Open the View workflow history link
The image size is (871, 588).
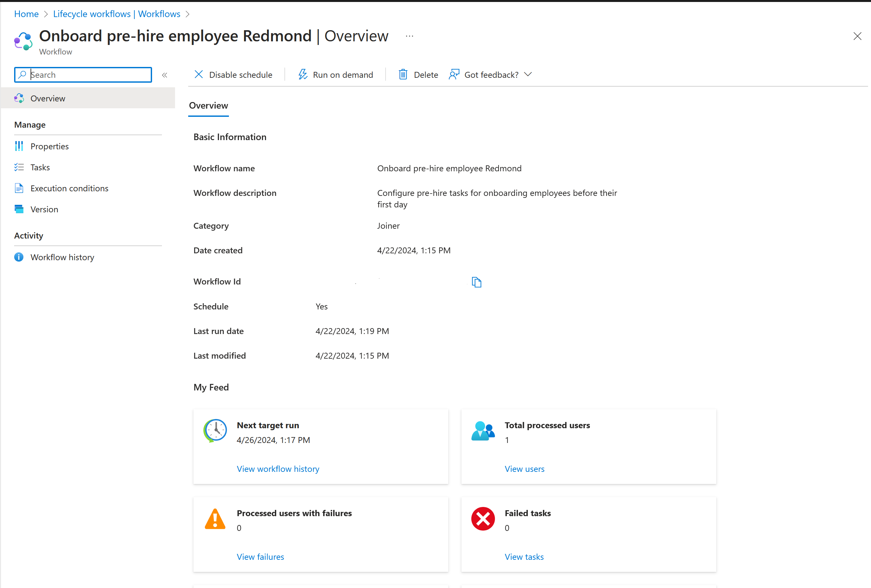click(278, 469)
